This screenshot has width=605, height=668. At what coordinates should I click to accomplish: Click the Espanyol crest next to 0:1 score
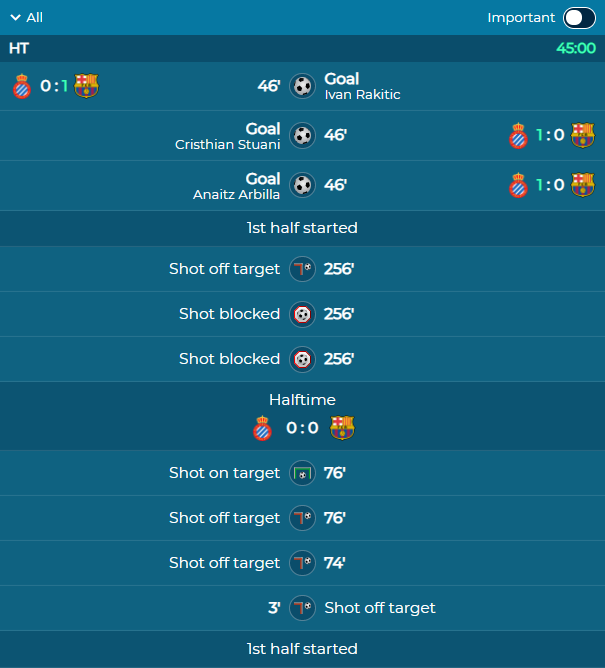point(22,86)
